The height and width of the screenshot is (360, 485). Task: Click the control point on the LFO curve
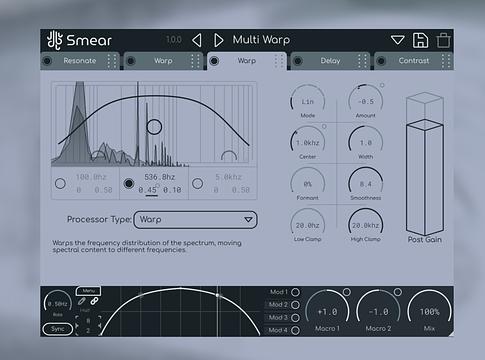click(218, 295)
